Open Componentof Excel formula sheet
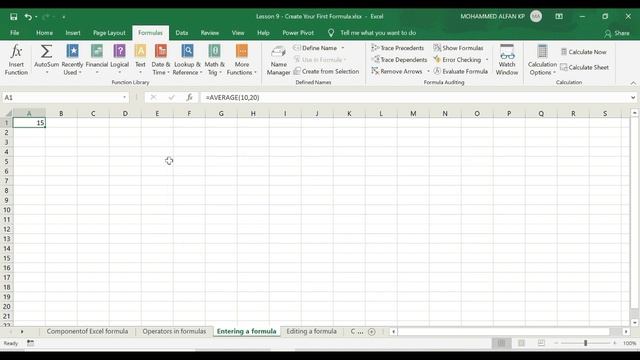Viewport: 640px width, 360px height. [87, 331]
